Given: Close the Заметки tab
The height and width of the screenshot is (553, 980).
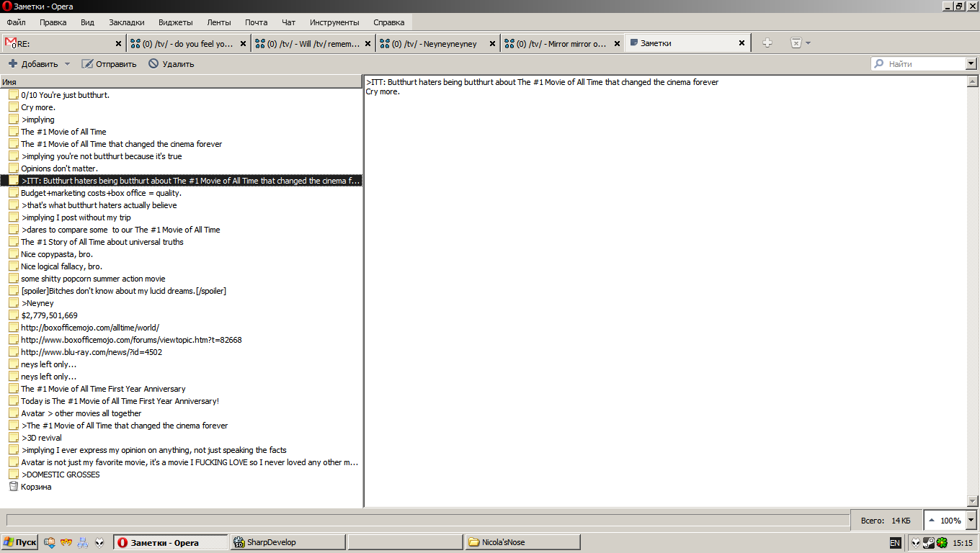Looking at the screenshot, I should 741,43.
